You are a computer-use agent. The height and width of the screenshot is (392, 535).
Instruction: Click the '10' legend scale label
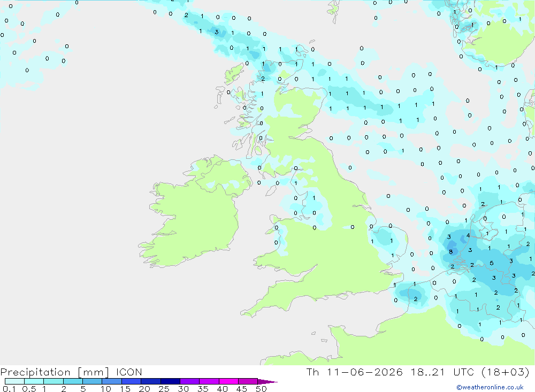coord(106,389)
